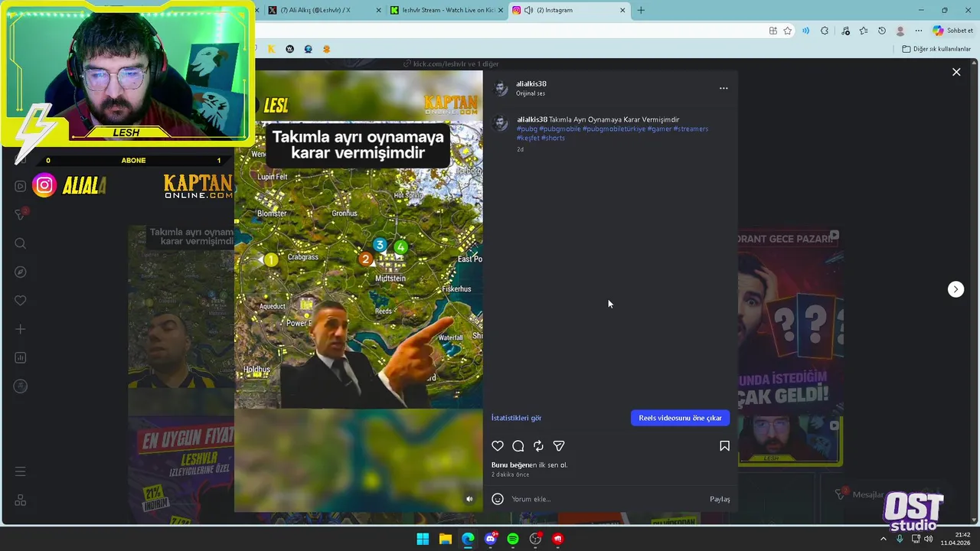Open bookmark icon in favorites bar labeled K

pyautogui.click(x=271, y=49)
